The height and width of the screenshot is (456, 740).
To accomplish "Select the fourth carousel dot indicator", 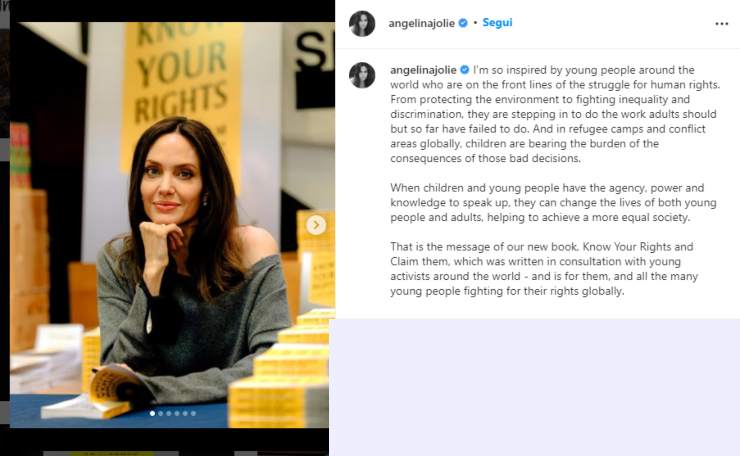I will [x=177, y=414].
